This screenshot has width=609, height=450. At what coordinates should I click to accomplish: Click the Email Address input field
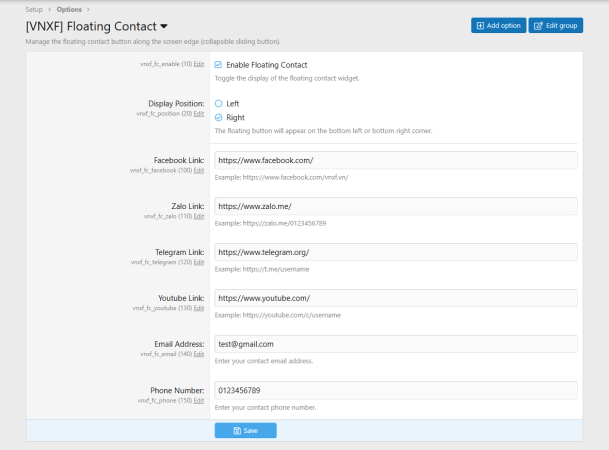pyautogui.click(x=396, y=344)
